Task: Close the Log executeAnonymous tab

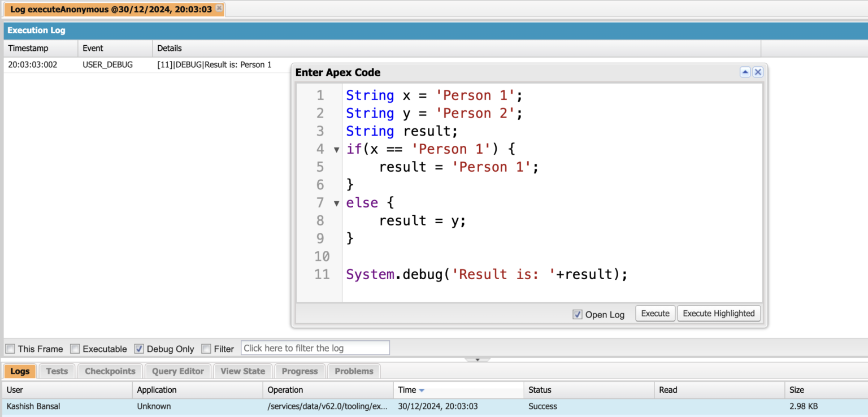Action: tap(219, 9)
